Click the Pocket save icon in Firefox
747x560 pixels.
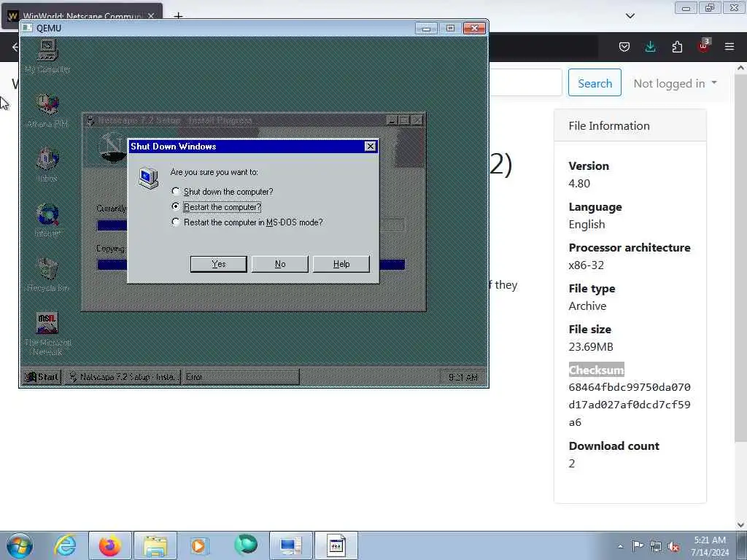(624, 47)
